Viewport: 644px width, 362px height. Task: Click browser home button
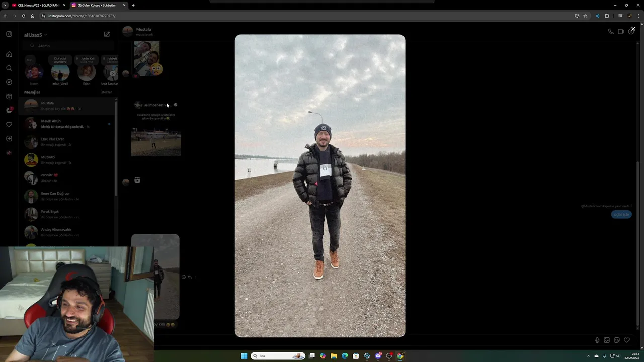(33, 16)
